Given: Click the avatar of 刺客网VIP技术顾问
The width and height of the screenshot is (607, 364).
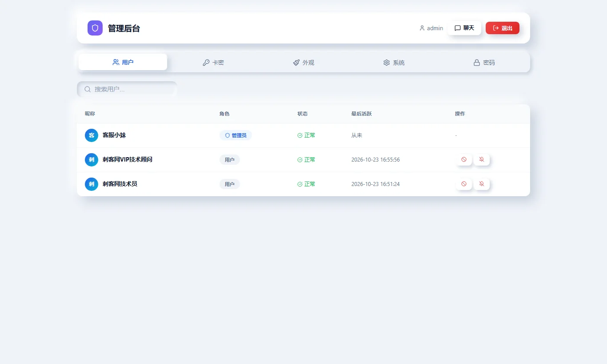Looking at the screenshot, I should [92, 160].
